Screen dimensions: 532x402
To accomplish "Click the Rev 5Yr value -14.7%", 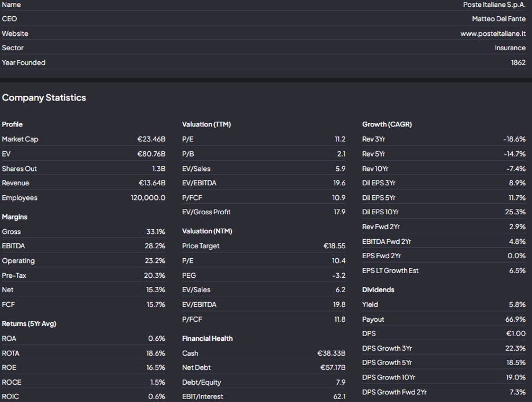I will pyautogui.click(x=515, y=154).
